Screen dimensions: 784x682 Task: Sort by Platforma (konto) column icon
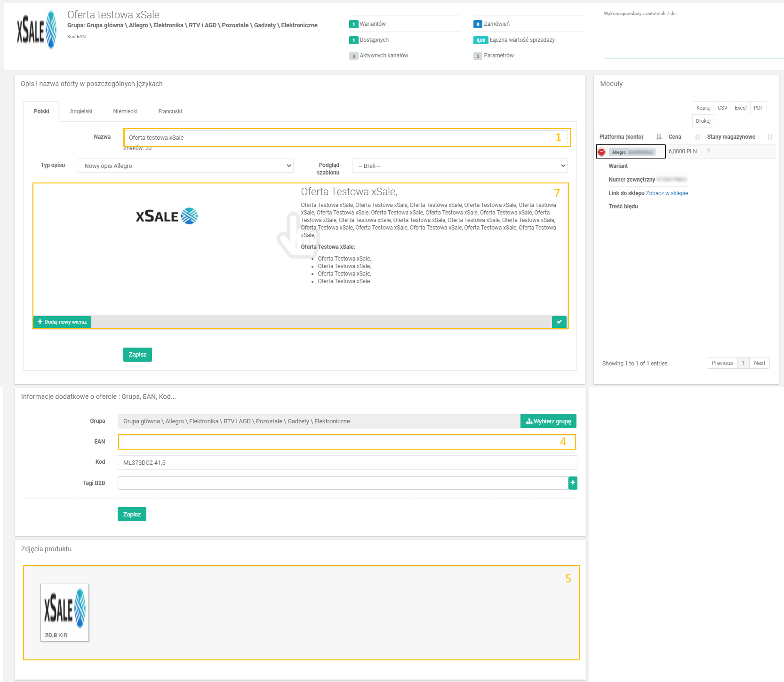pos(659,137)
